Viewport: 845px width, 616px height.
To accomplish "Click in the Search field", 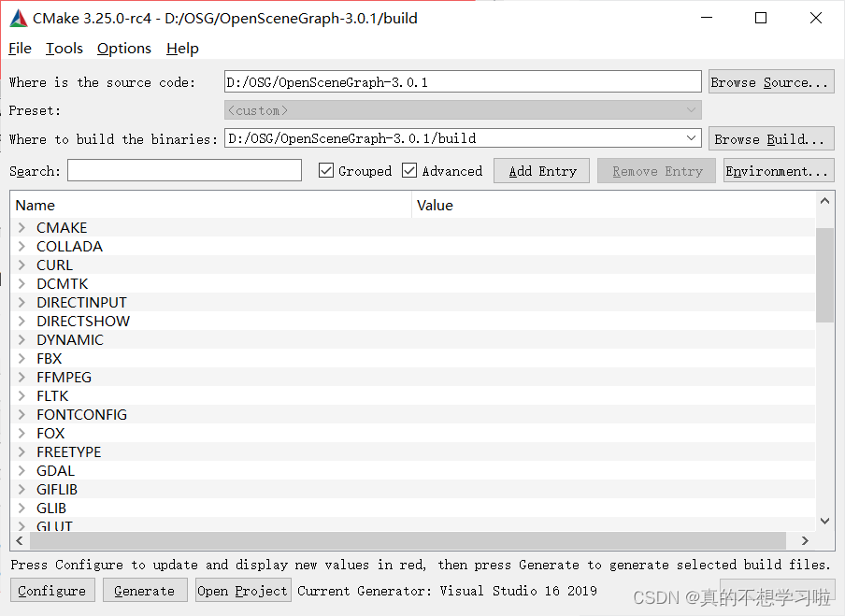I will (x=184, y=170).
